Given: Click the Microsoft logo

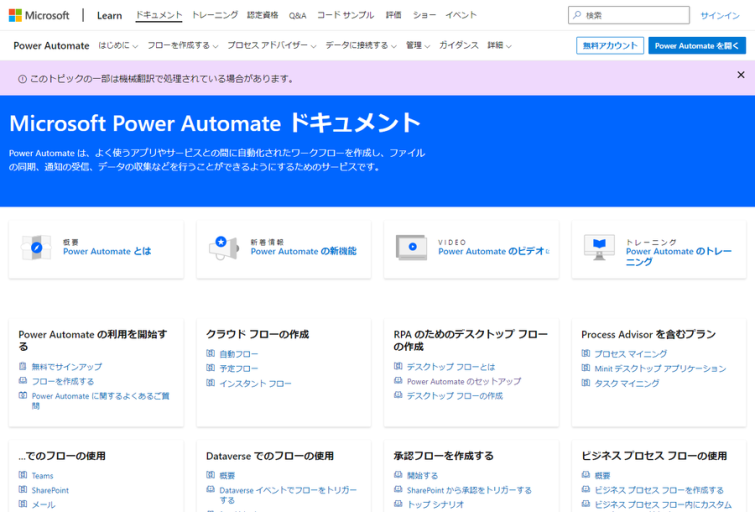Looking at the screenshot, I should click(39, 15).
